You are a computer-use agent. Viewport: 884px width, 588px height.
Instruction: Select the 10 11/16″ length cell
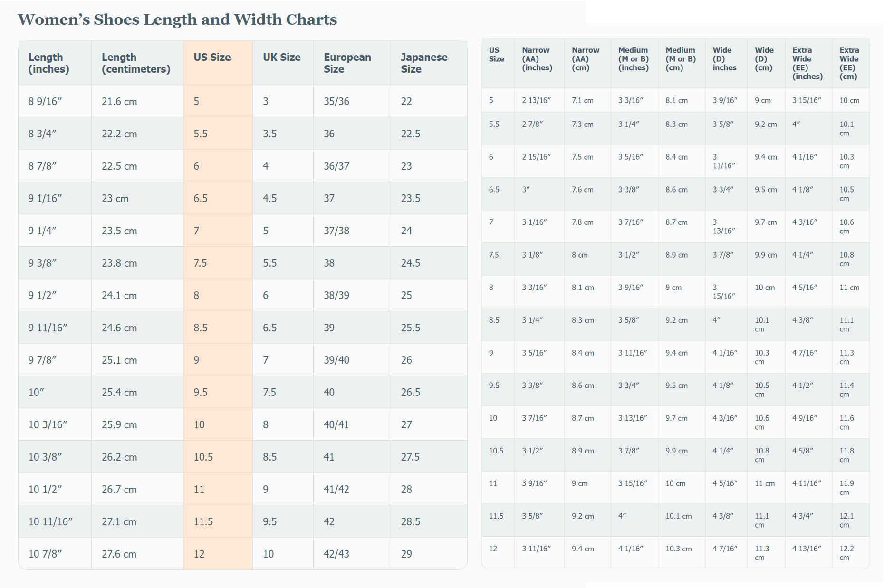(x=50, y=521)
